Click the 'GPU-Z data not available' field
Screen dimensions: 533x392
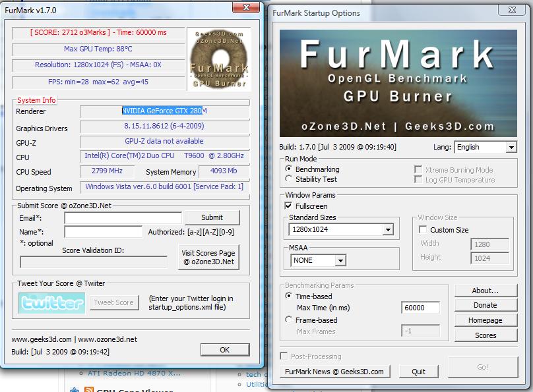[164, 141]
